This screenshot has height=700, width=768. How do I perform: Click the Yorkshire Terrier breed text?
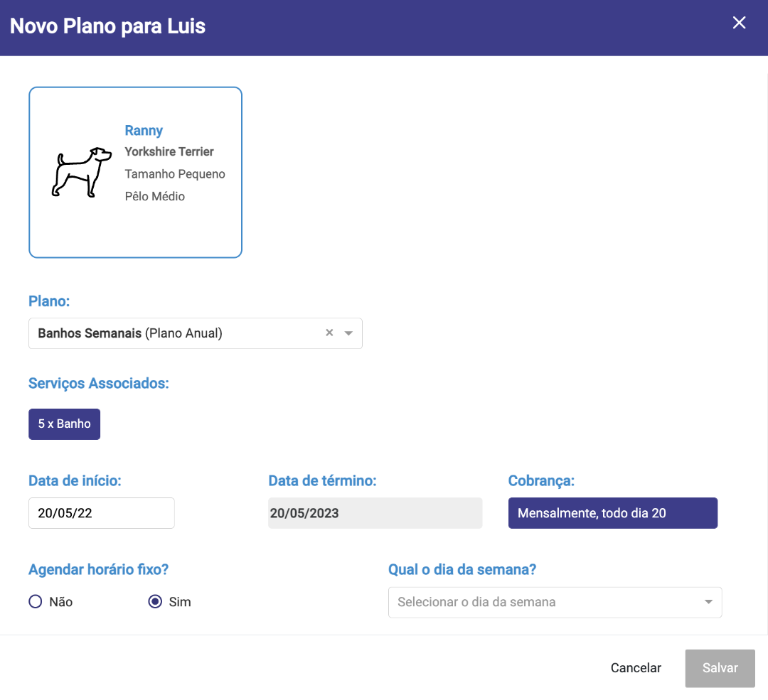169,152
